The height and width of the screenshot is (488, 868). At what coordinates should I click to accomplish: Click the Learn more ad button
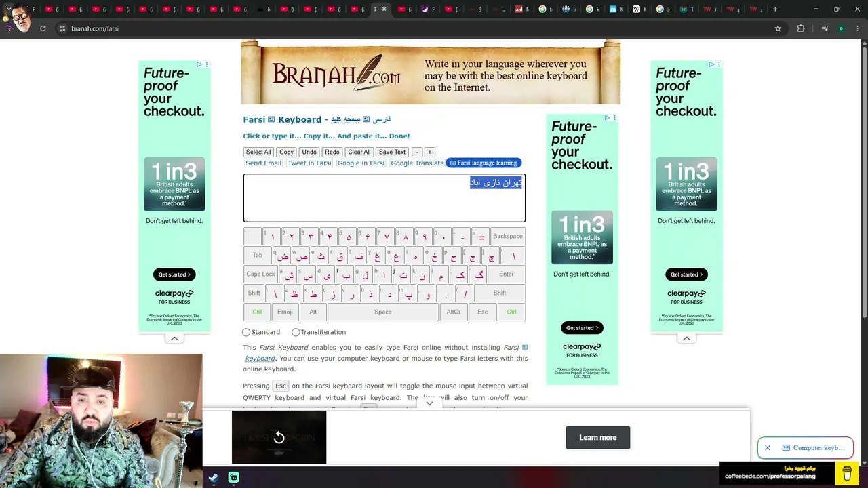point(598,438)
